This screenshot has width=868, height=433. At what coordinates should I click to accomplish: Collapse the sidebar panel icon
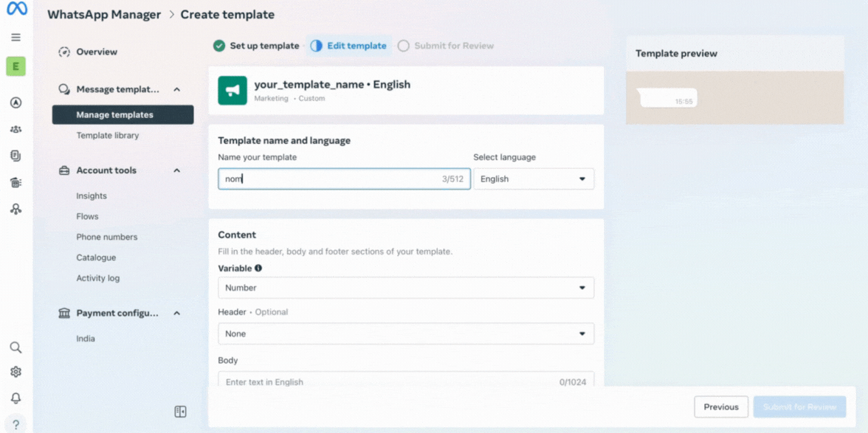click(180, 412)
